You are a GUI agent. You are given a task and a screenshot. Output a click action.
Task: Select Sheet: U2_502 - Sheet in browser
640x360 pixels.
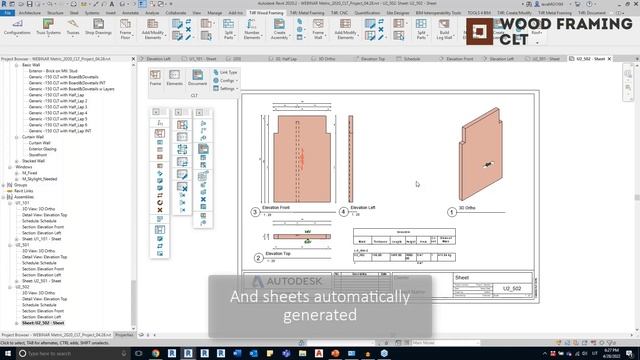[43, 323]
